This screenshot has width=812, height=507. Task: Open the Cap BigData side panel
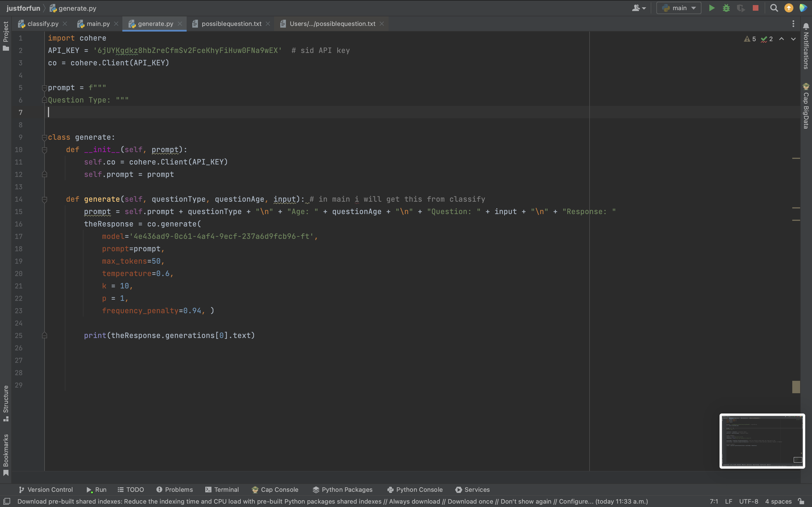(x=806, y=106)
